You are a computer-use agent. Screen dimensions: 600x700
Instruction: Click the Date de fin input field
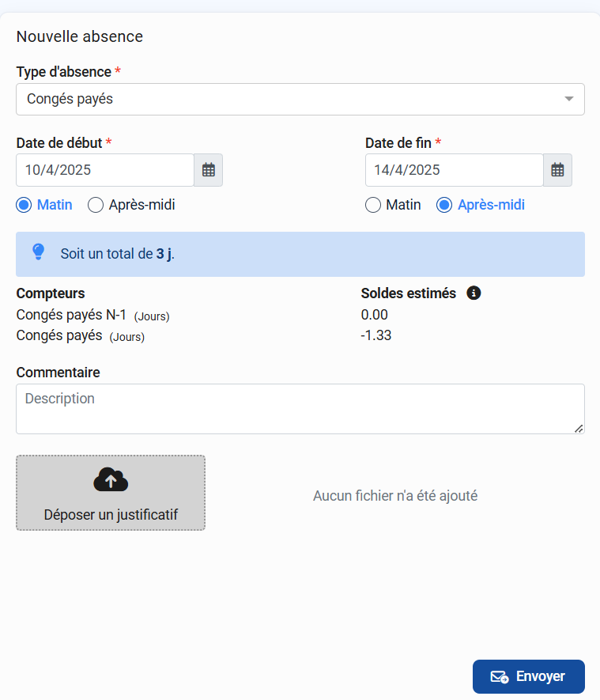pos(454,170)
